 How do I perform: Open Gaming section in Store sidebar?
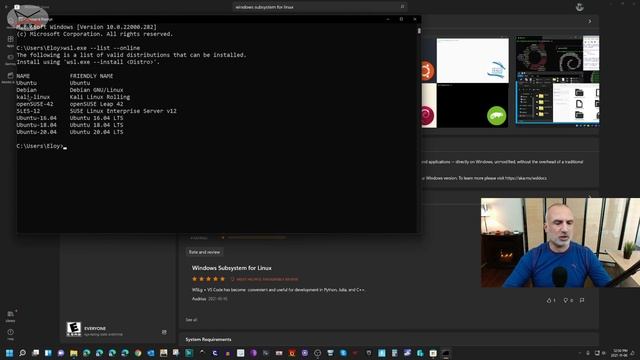(10, 59)
